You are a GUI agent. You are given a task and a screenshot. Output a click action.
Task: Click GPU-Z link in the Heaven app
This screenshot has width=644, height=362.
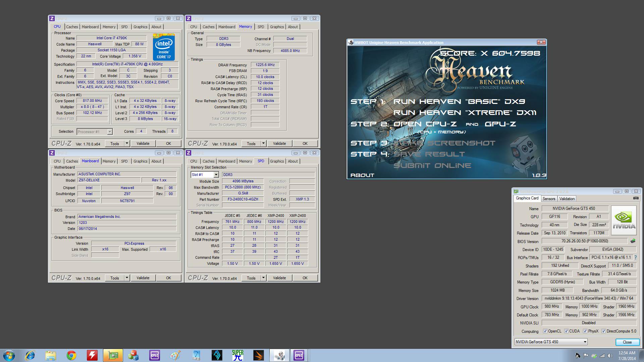pos(500,124)
